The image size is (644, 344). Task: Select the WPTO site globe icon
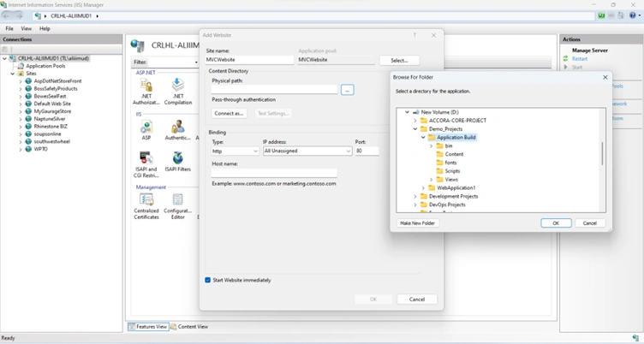[28, 149]
